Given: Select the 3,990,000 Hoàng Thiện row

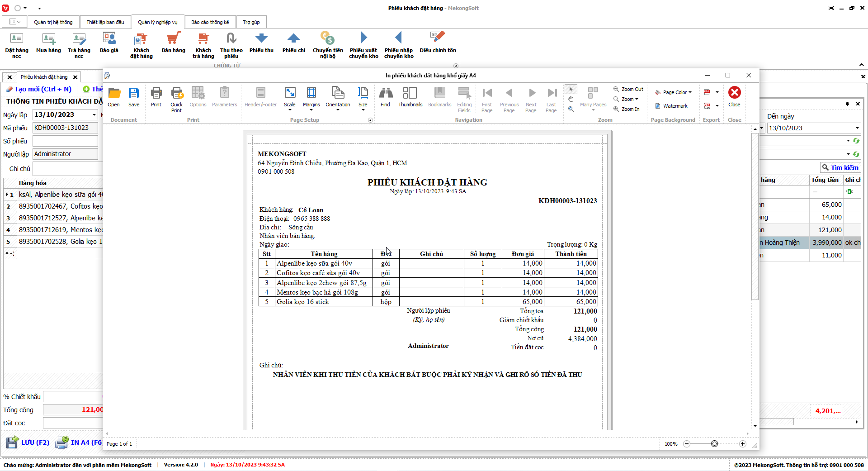Looking at the screenshot, I should [809, 243].
